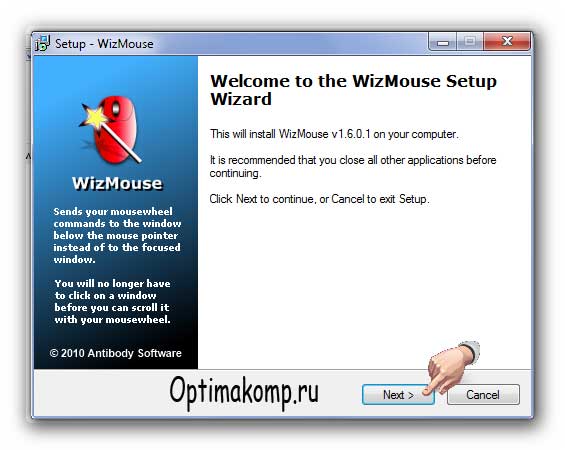Click the yellow star on the wand tip
The image size is (565, 450).
pyautogui.click(x=95, y=117)
